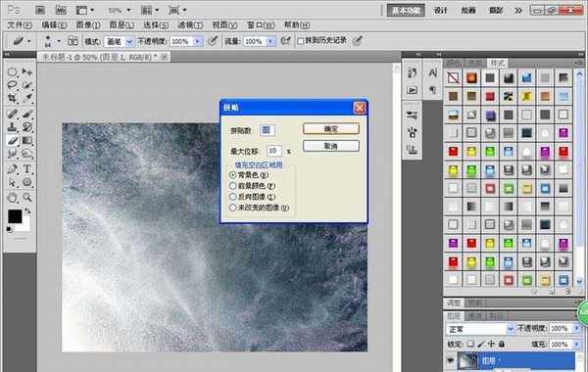Swap foreground and background colors
Viewport: 588px width, 372px height.
(x=27, y=211)
